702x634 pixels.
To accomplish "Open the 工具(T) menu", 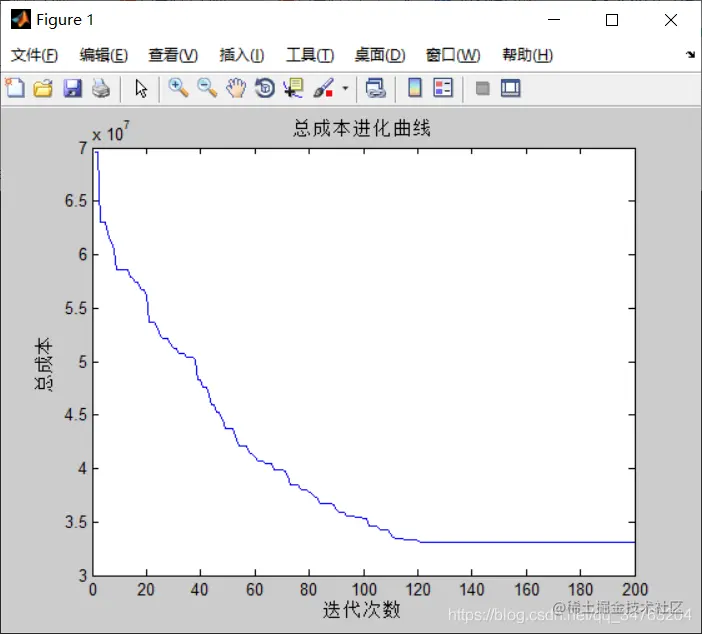I will [310, 55].
